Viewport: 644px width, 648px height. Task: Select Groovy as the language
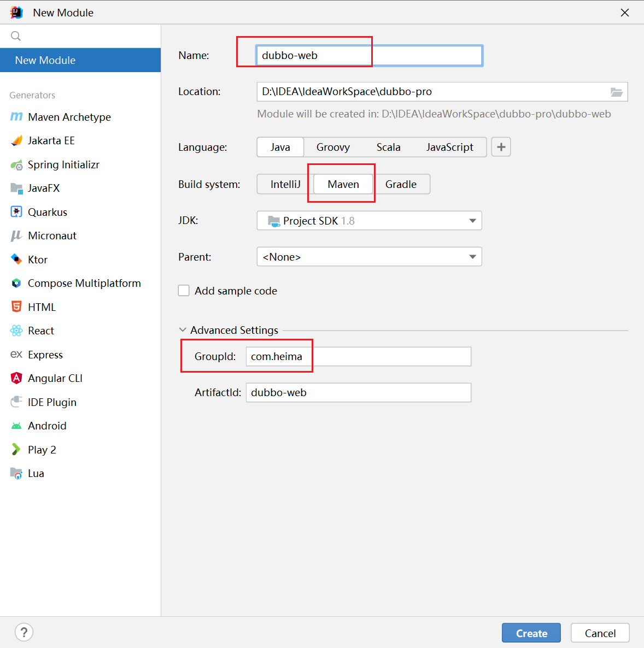pyautogui.click(x=333, y=147)
